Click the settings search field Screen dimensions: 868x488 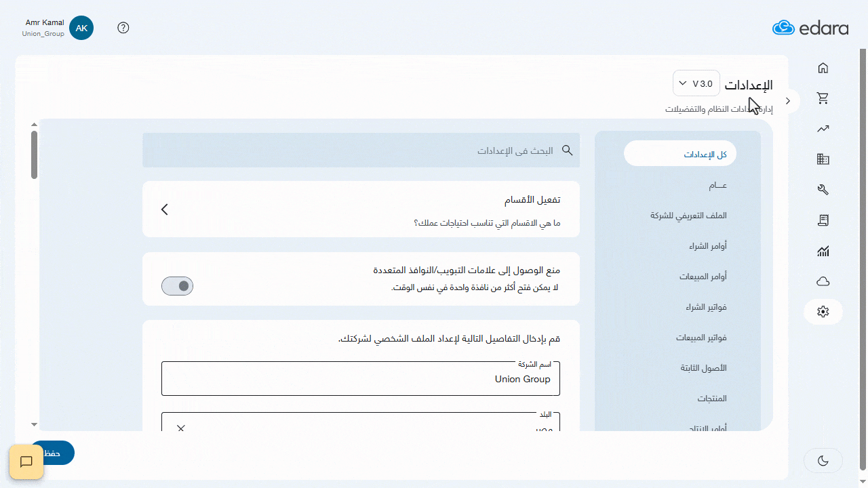tap(361, 150)
